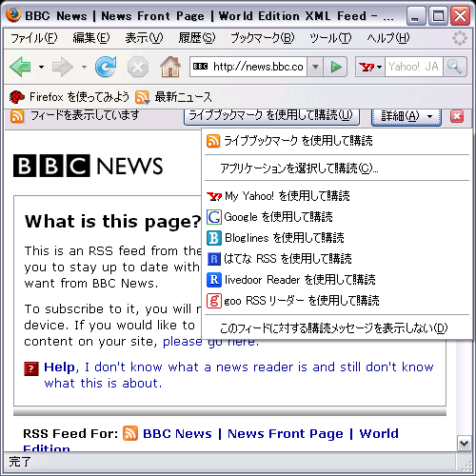
Task: Open the 履歴(S) menu
Action: click(x=197, y=38)
